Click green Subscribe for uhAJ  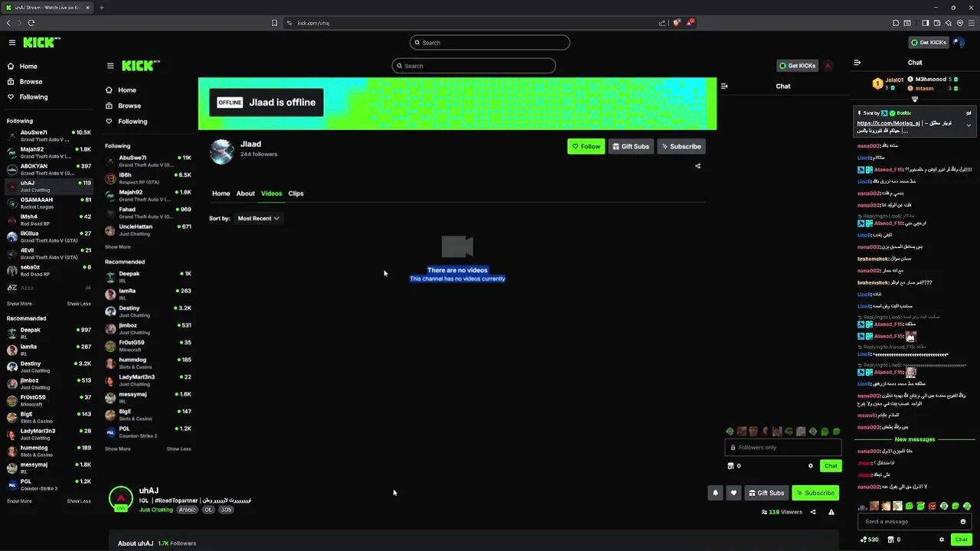[815, 493]
